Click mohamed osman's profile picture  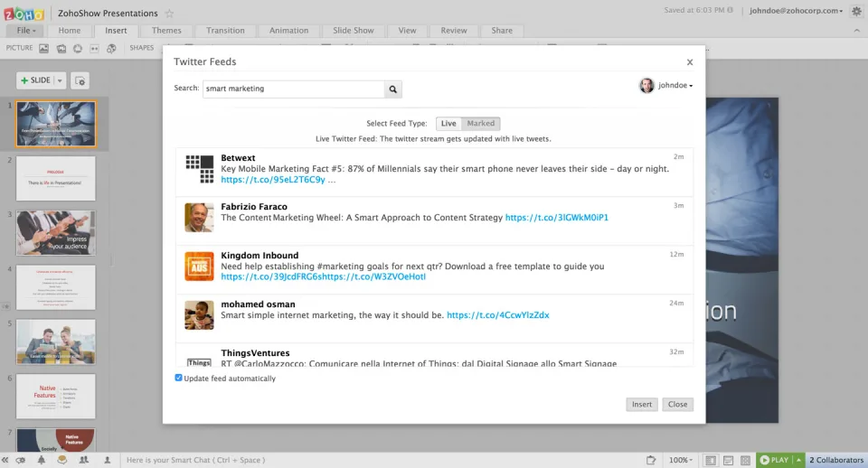[x=199, y=314]
